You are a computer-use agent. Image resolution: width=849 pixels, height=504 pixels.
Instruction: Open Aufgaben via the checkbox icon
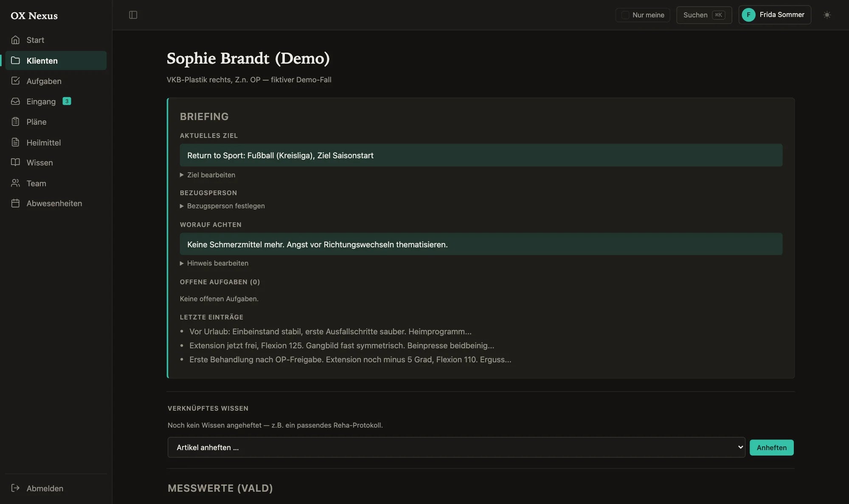coord(15,81)
